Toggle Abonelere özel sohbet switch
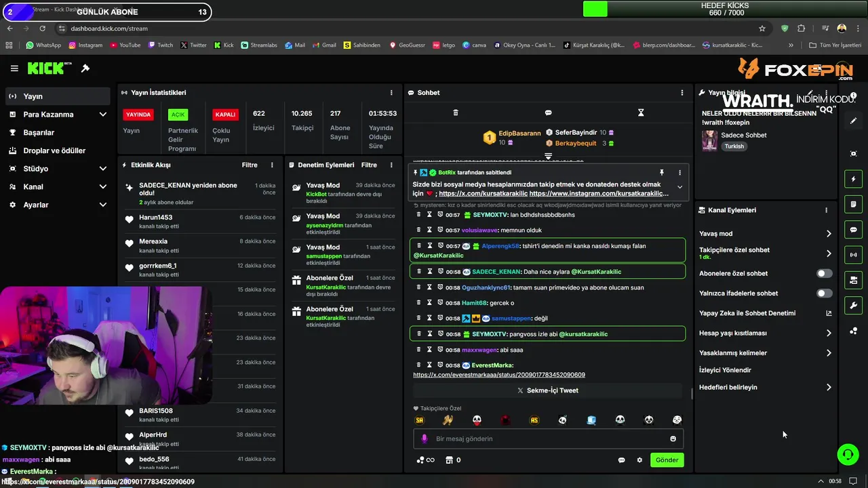Screen dimensions: 868x488 tap(825, 274)
